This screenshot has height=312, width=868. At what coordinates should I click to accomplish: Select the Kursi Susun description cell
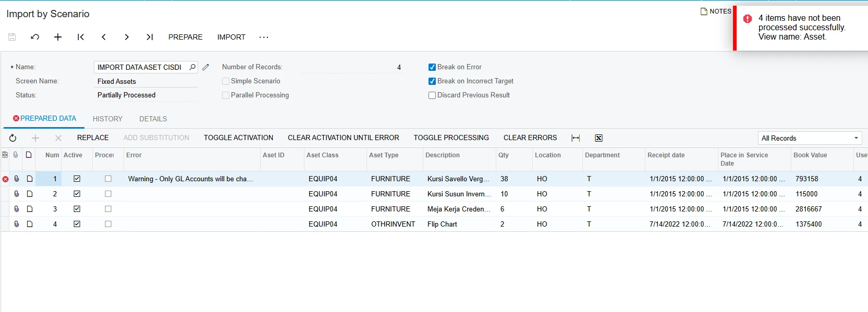[x=459, y=194]
